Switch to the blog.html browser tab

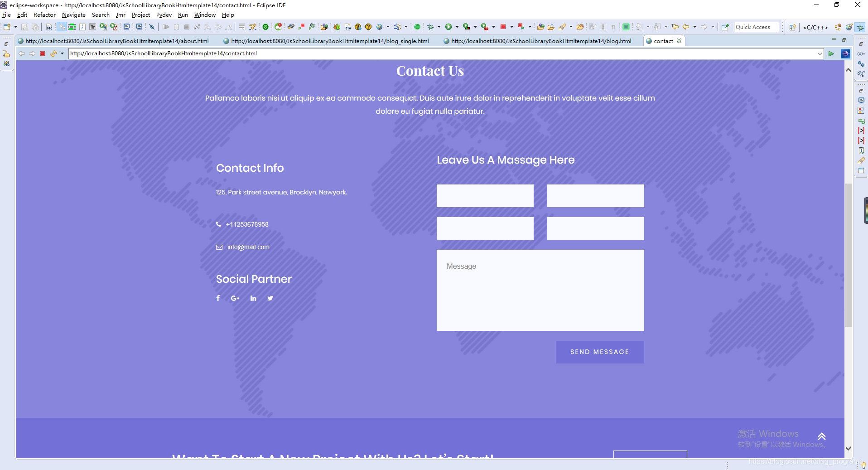point(537,41)
